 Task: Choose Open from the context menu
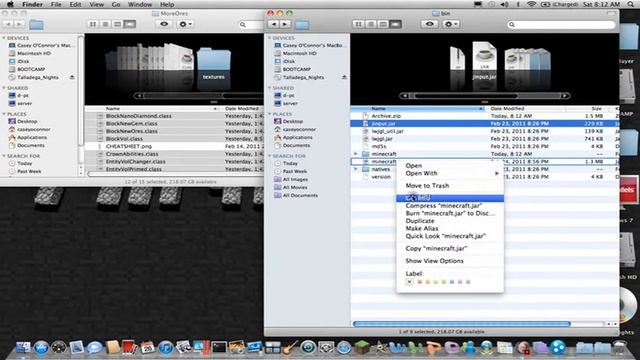450,166
